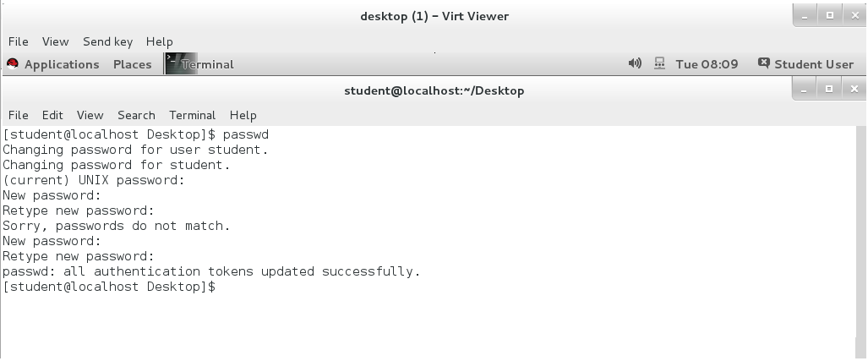Open the Applications menu
The height and width of the screenshot is (361, 868).
coord(62,64)
